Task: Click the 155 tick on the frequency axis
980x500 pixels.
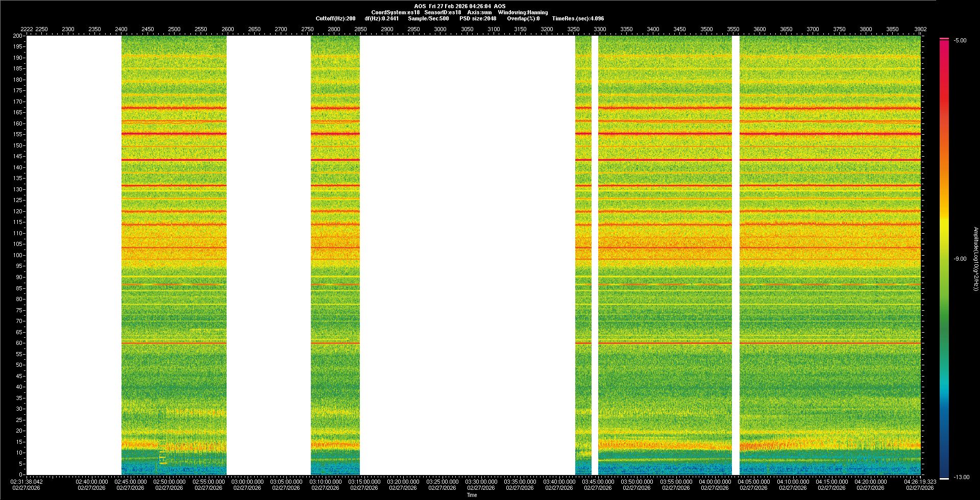Action: 18,135
